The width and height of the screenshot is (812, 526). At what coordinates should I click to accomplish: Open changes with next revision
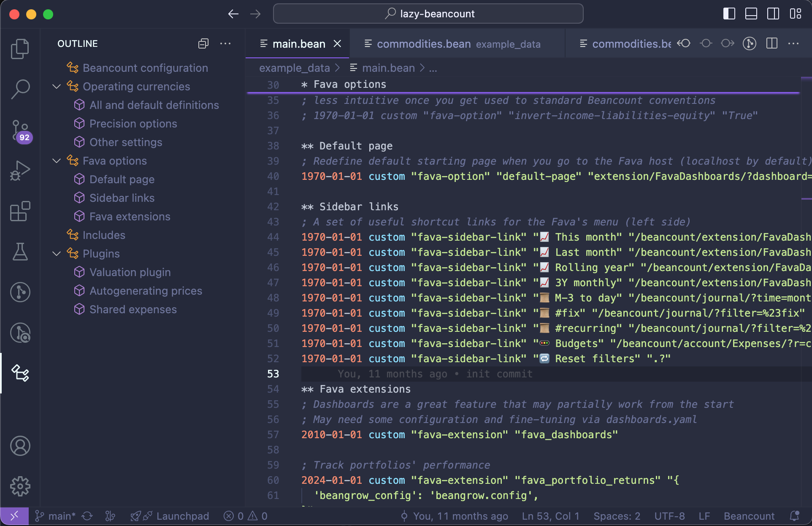point(728,43)
